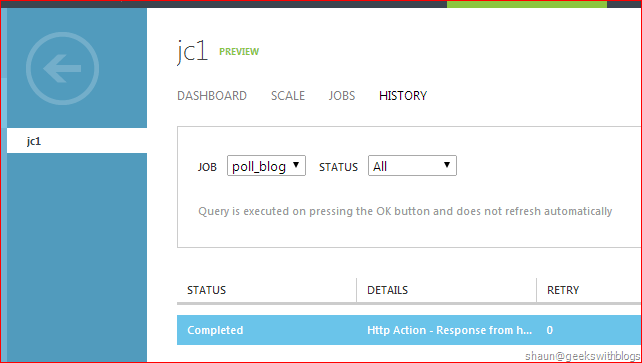This screenshot has height=363, width=642.
Task: Switch to the SCALE tab
Action: (x=288, y=96)
